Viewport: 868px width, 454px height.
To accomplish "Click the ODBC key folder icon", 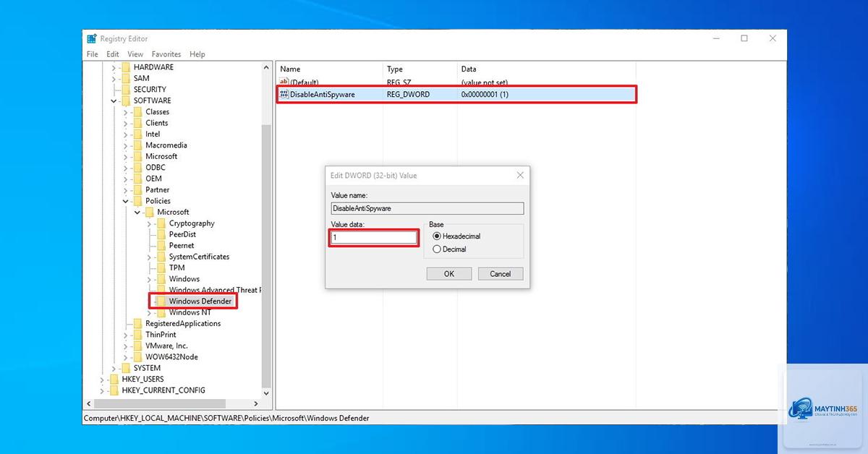I will tap(137, 168).
